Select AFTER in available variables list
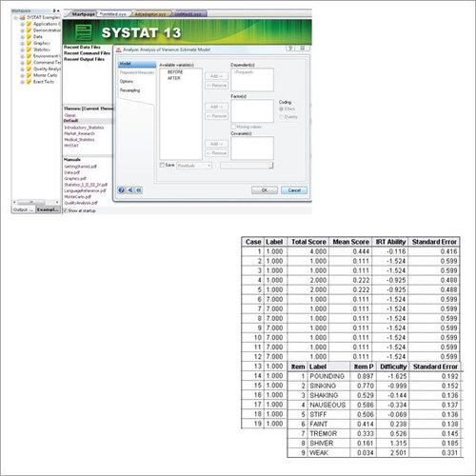The width and height of the screenshot is (476, 476). 173,78
